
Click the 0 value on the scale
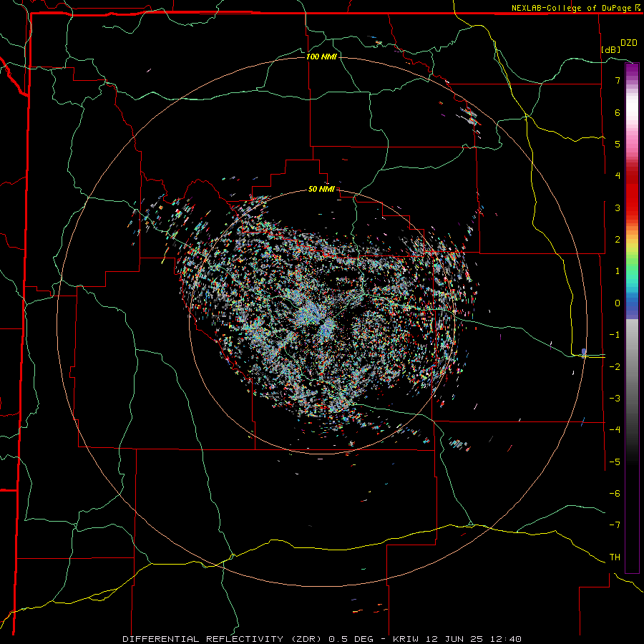coord(618,303)
